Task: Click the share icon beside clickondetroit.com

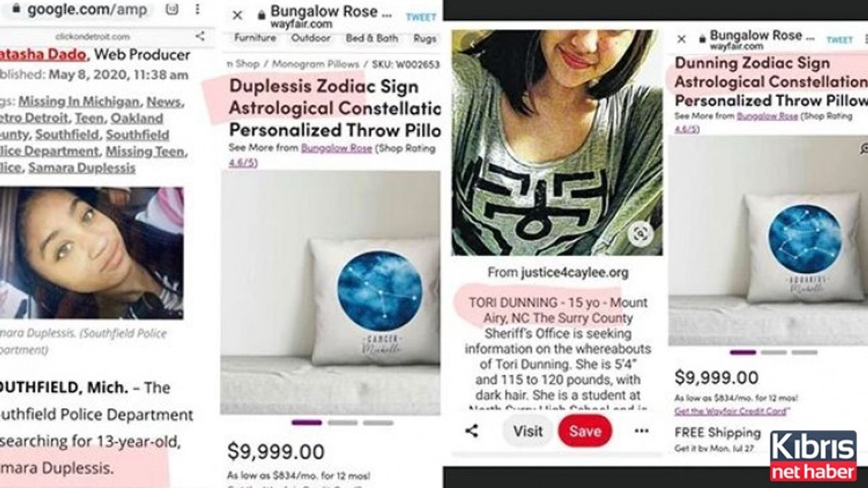Action: pyautogui.click(x=200, y=36)
